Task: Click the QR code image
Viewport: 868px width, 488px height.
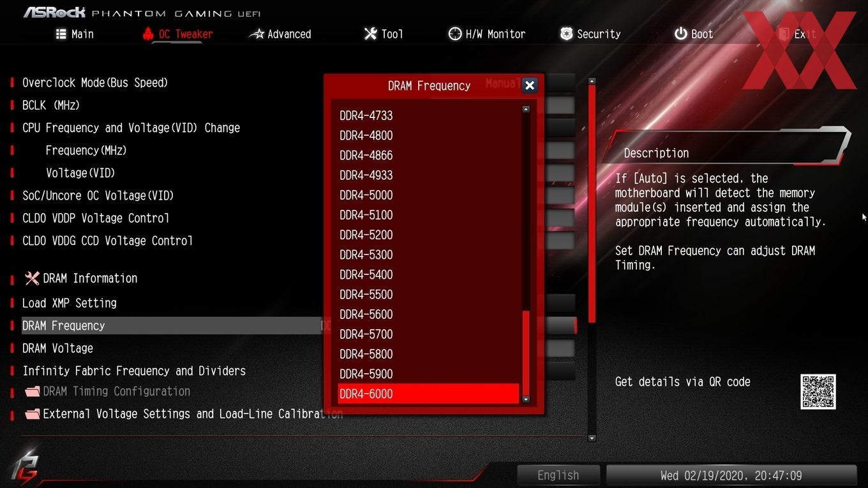Action: pos(818,392)
